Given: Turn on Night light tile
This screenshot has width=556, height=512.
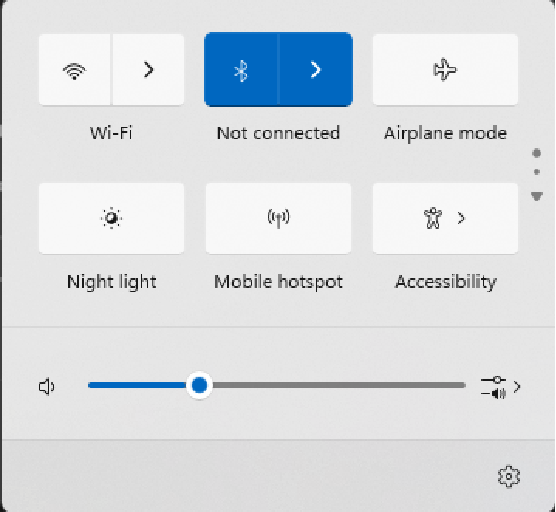Looking at the screenshot, I should tap(111, 218).
